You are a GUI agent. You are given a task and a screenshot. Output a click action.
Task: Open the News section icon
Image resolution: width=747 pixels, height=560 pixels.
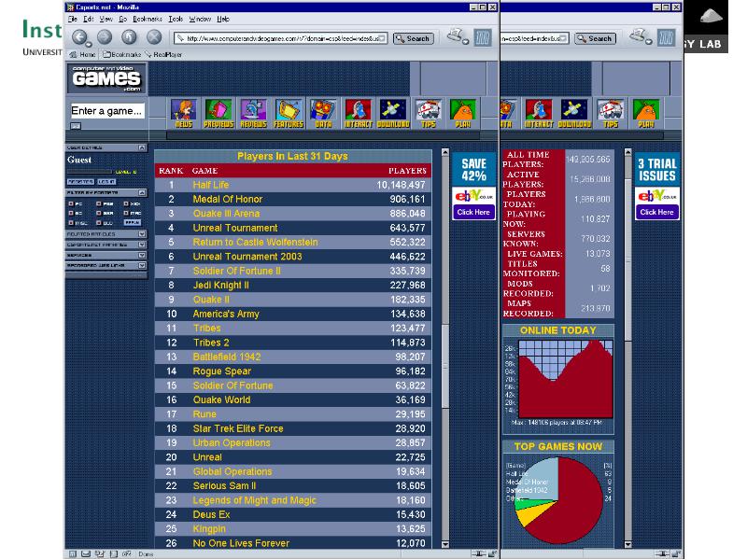(183, 113)
